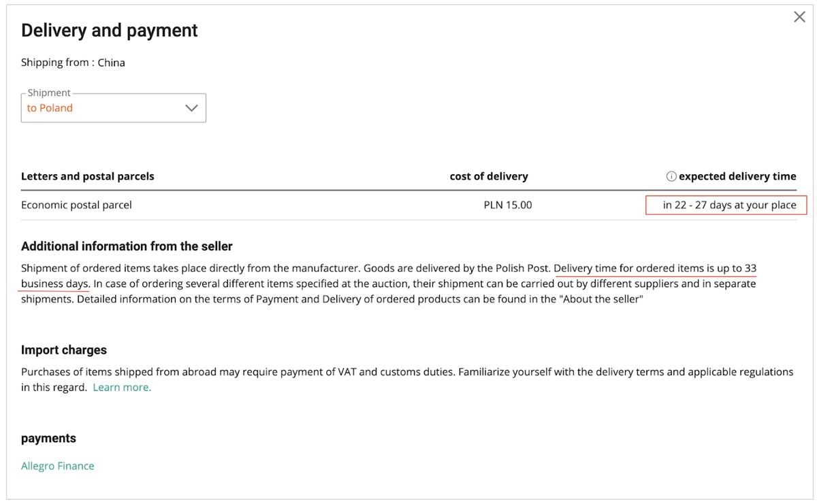Open the Learn more link
817x504 pixels.
(x=122, y=387)
